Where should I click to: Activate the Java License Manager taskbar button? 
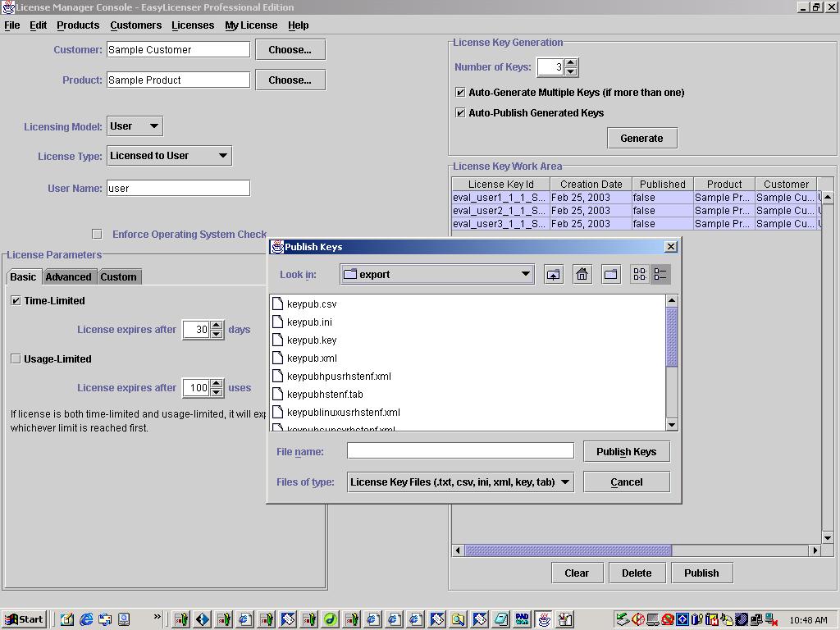[x=544, y=619]
